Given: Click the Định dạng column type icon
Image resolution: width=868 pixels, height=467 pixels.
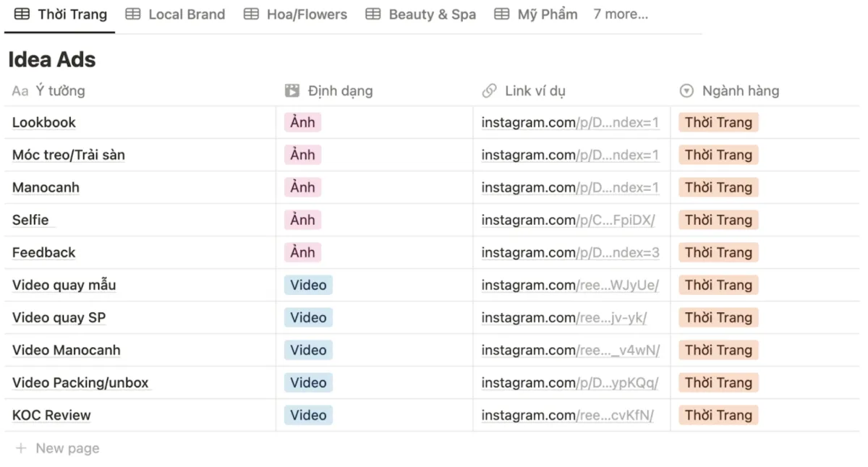Looking at the screenshot, I should 292,90.
